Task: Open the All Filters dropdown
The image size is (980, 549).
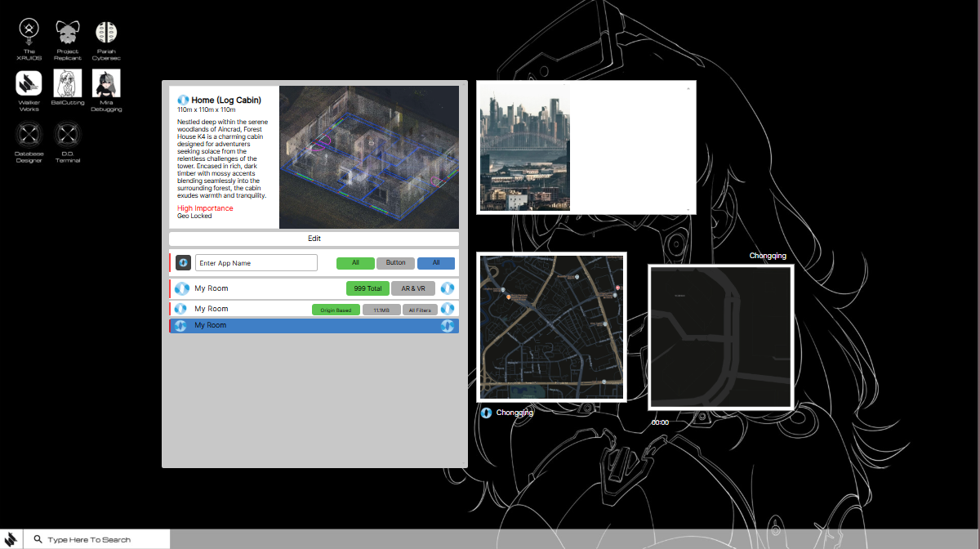Action: (x=421, y=310)
